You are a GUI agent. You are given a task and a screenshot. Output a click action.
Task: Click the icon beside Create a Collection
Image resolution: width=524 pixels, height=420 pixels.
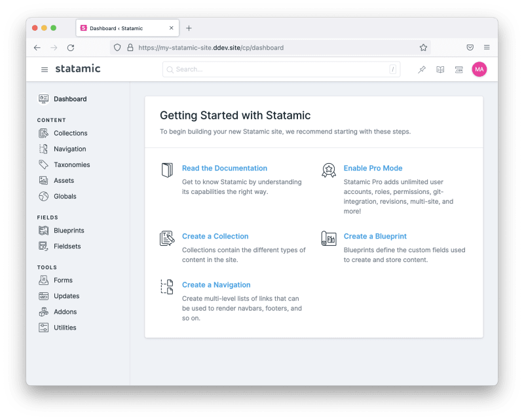[167, 238]
